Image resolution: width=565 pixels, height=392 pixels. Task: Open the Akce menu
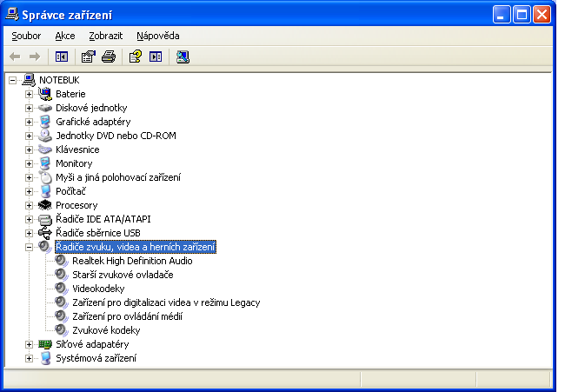(65, 36)
